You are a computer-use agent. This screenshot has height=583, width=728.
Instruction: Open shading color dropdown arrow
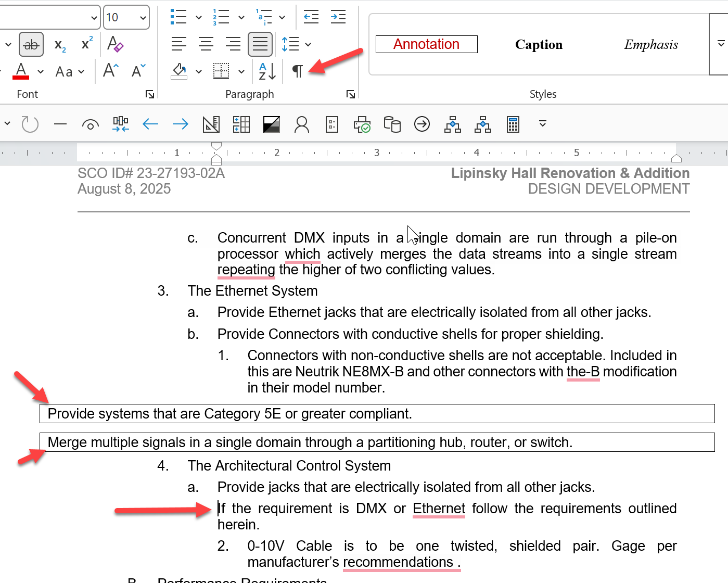pos(199,71)
